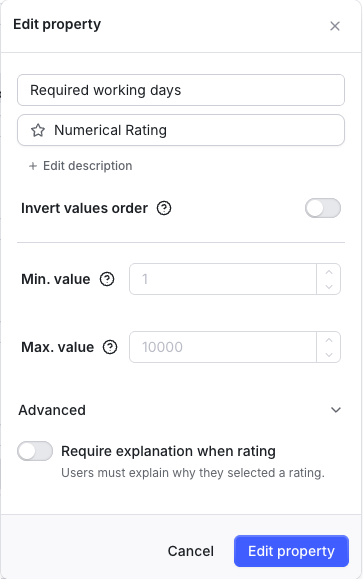Image resolution: width=363 pixels, height=579 pixels.
Task: Decrease Min. value with down arrow
Action: (329, 287)
